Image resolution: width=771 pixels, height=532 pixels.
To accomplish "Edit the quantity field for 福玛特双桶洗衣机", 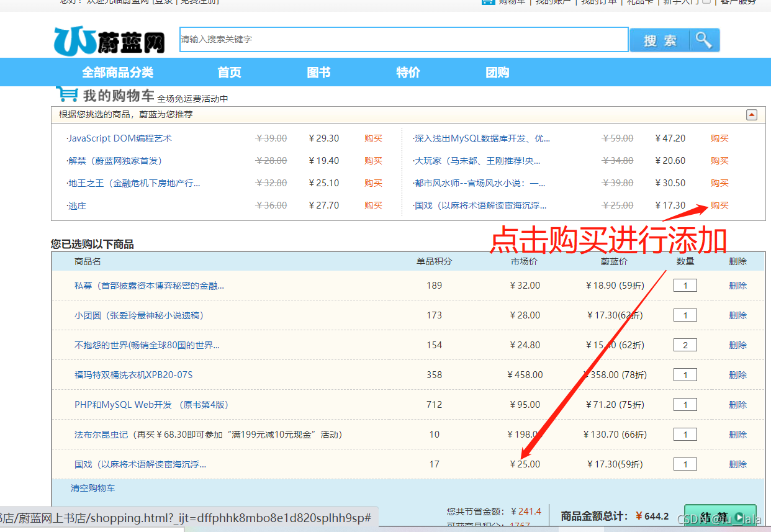I will tap(685, 375).
